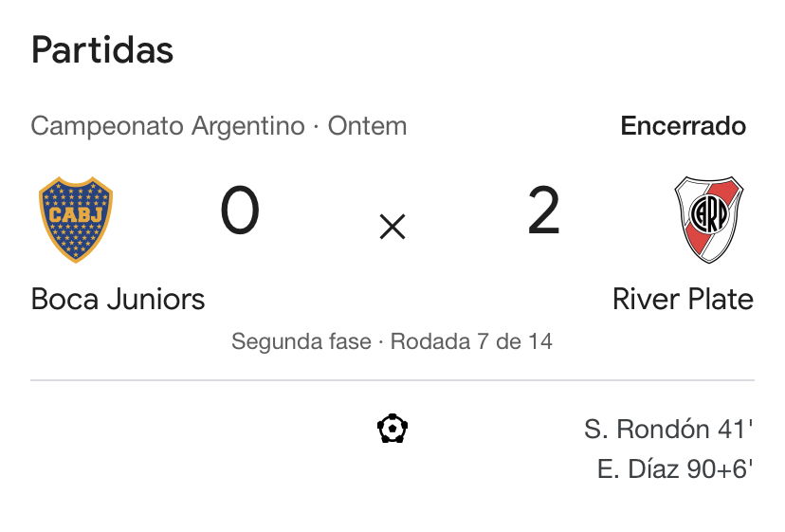Open the River Plate team name
Screen dimensions: 785x532
point(683,299)
